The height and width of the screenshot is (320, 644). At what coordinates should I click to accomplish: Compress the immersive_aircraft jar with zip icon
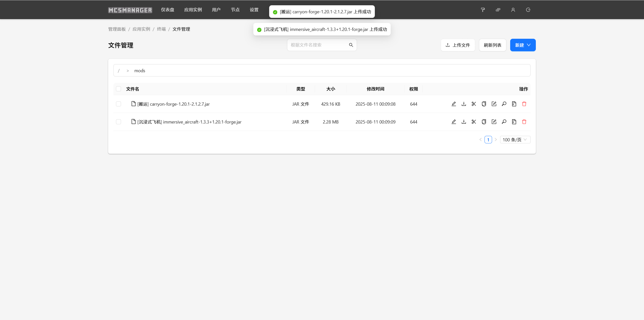click(514, 122)
